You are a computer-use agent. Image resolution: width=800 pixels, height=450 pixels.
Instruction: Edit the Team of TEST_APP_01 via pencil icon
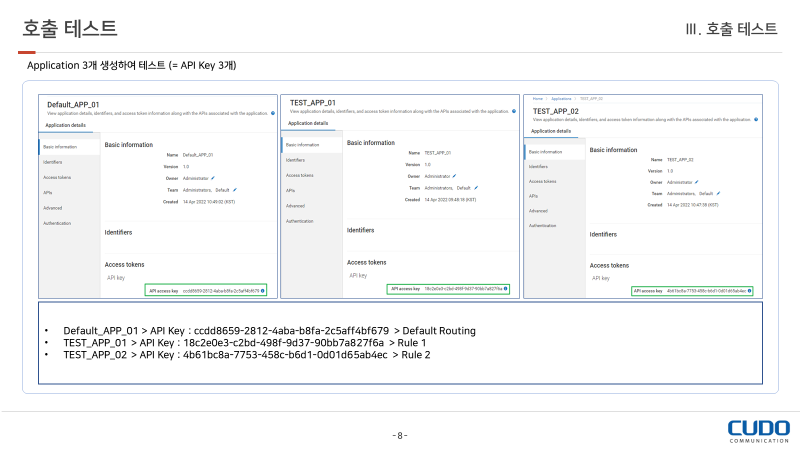tap(476, 187)
